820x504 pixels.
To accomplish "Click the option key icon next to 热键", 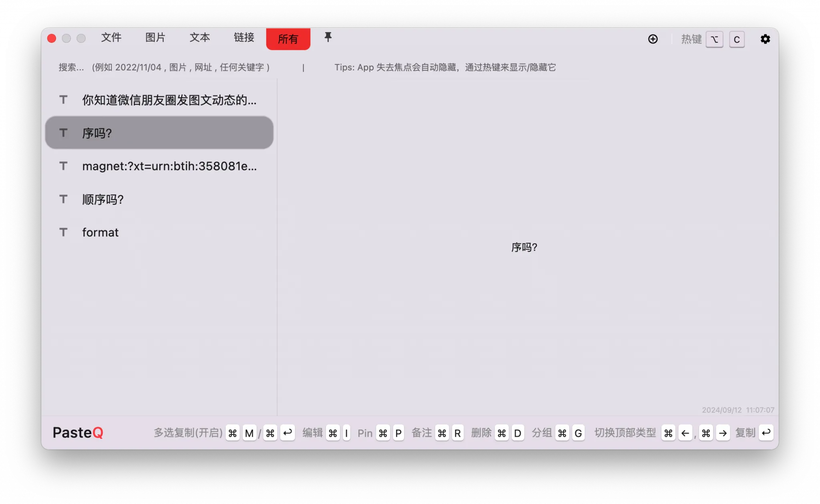I will tap(714, 39).
